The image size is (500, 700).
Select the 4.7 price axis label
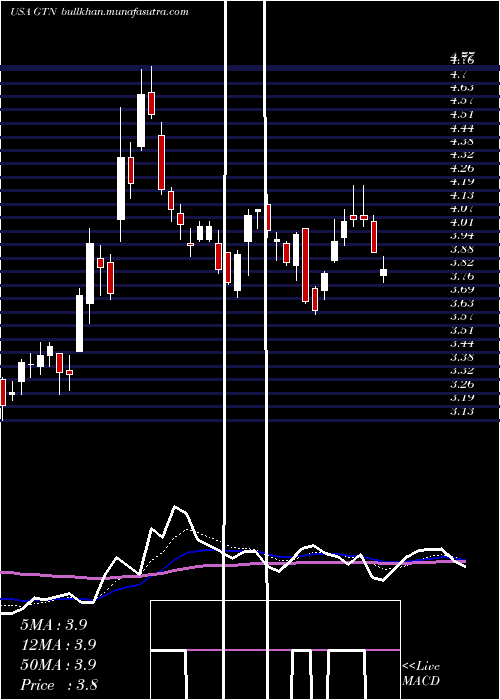458,75
